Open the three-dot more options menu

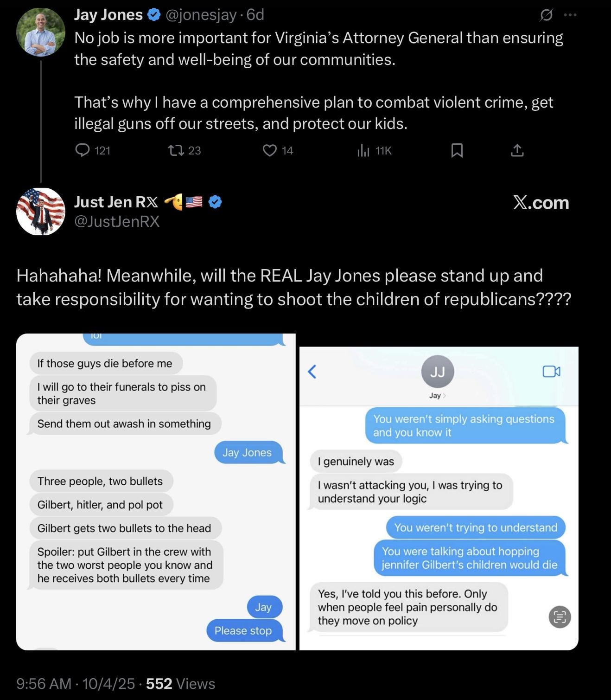[x=570, y=15]
